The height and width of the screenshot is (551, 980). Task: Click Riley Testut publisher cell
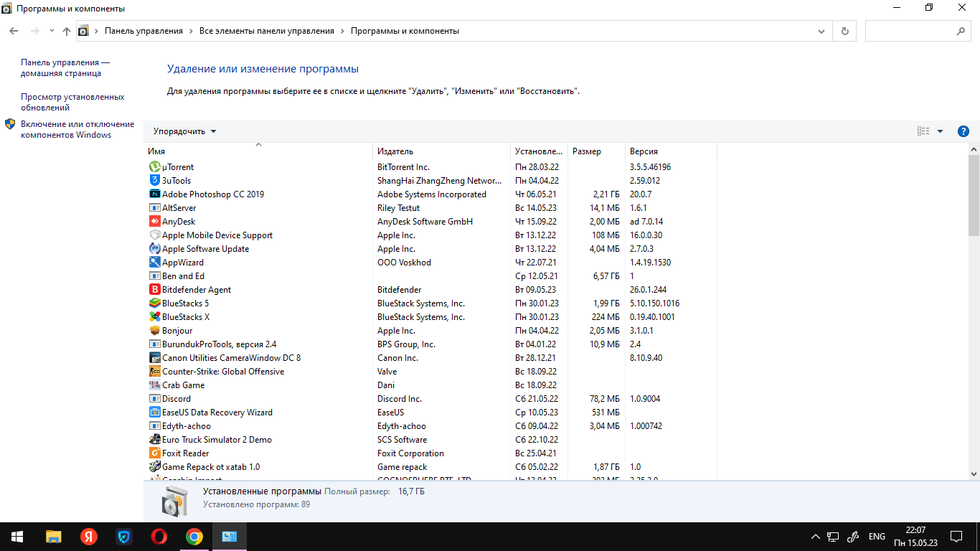398,208
